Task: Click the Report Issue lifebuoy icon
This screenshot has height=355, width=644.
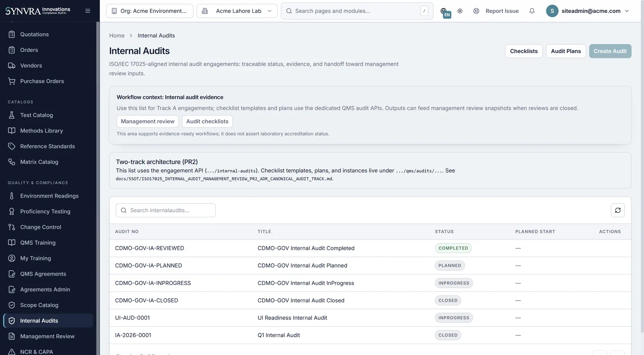Action: (476, 11)
